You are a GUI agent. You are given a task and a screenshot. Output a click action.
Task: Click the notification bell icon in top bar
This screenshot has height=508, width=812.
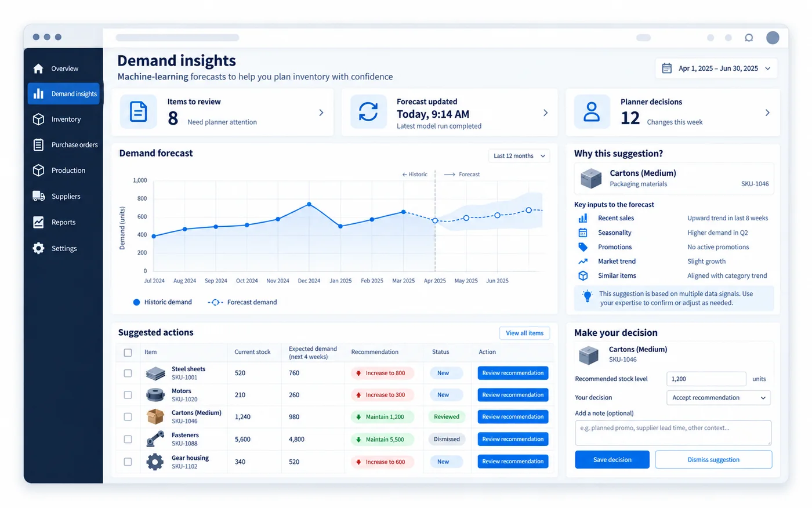click(749, 38)
